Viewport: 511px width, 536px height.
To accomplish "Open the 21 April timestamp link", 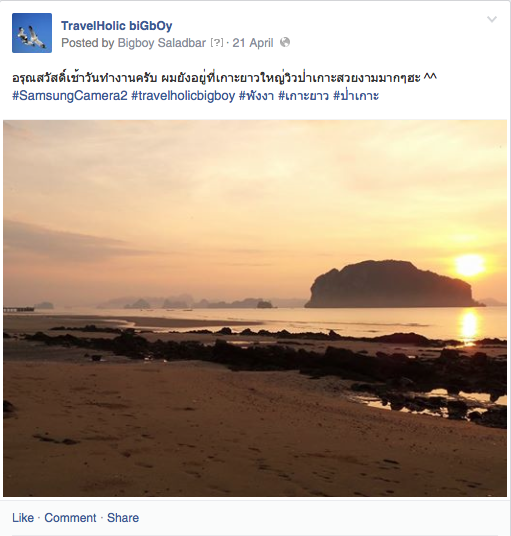I will pyautogui.click(x=253, y=43).
